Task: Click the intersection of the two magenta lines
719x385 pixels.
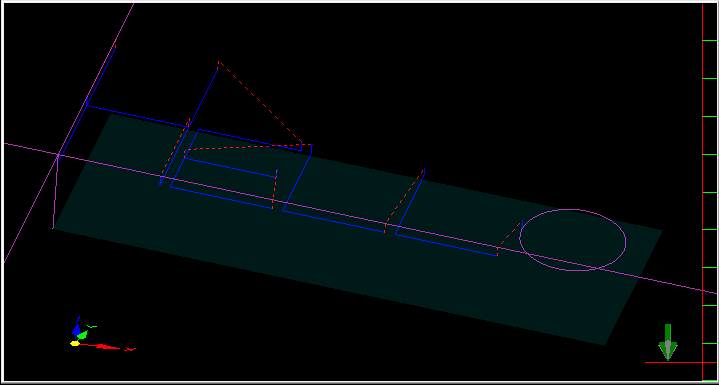Action: point(58,156)
